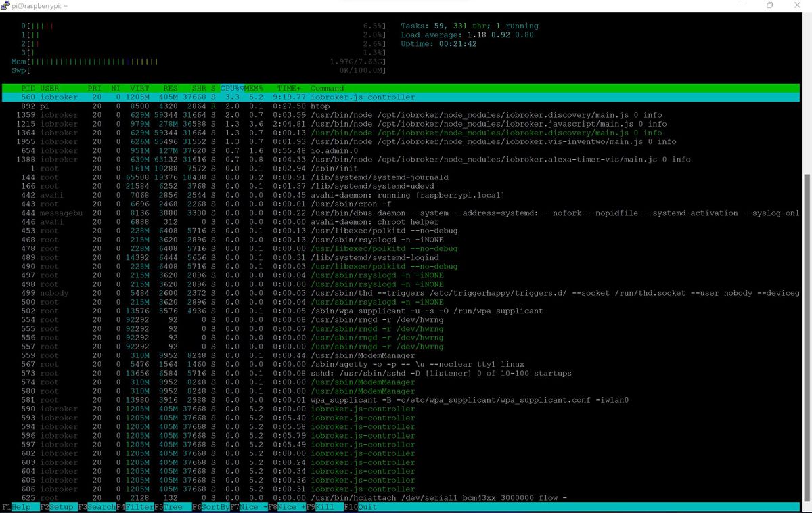Sort by the Command column header

pos(328,88)
